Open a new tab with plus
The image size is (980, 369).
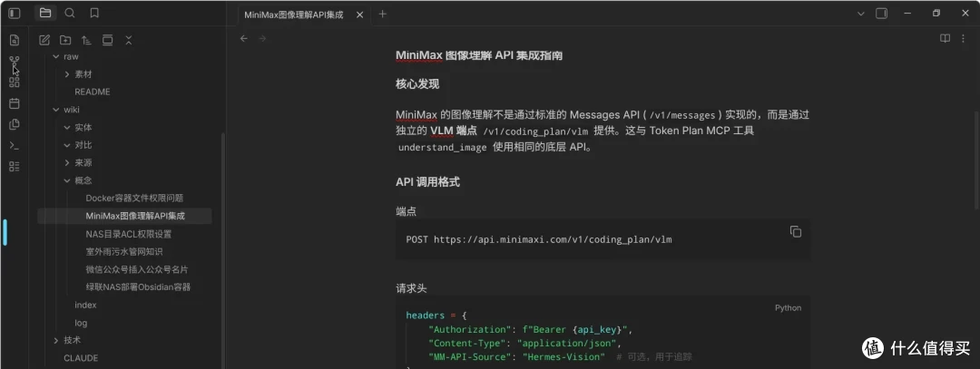(x=383, y=14)
